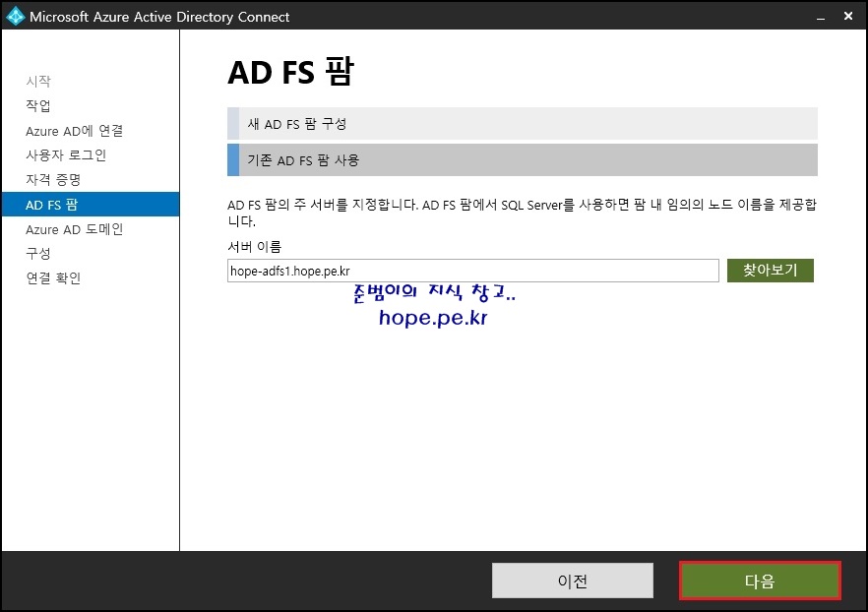
Task: Go to 'Azure AD 도메인' step
Action: [74, 229]
